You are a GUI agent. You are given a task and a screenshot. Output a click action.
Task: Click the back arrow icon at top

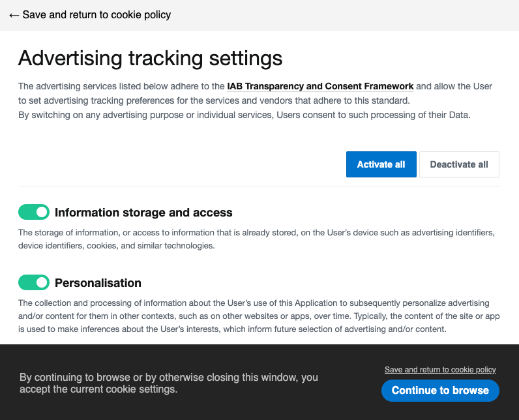coord(14,15)
